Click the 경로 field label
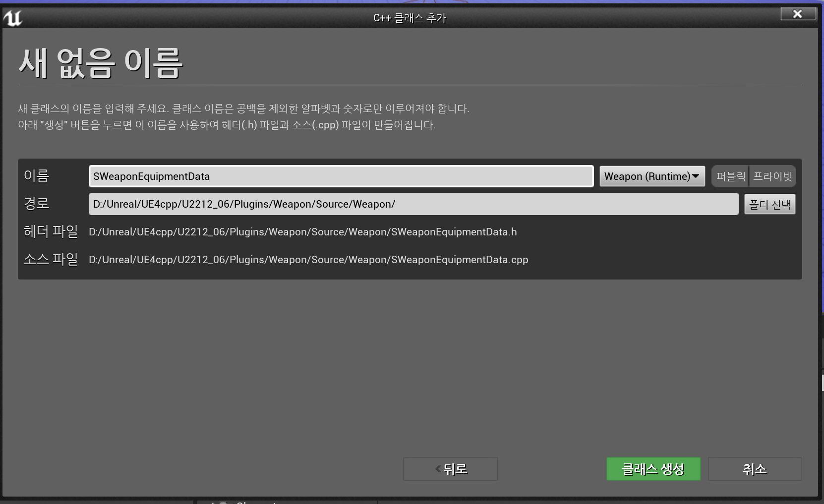824x504 pixels. tap(36, 204)
